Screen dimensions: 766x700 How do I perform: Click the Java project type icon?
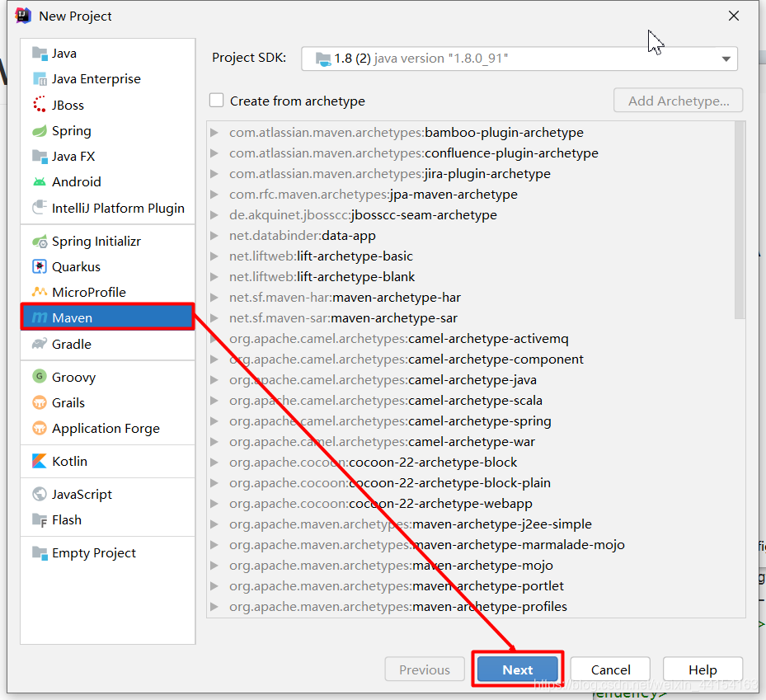point(39,53)
